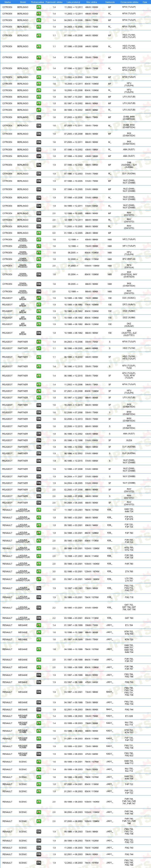Click petrol icon in RFN (EW10J4) row
The image size is (151, 868).
click(x=39, y=266)
